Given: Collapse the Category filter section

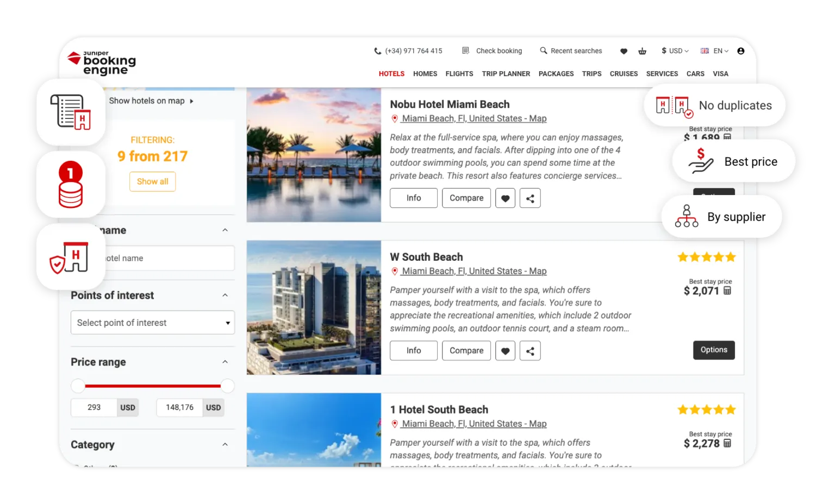Looking at the screenshot, I should point(225,445).
